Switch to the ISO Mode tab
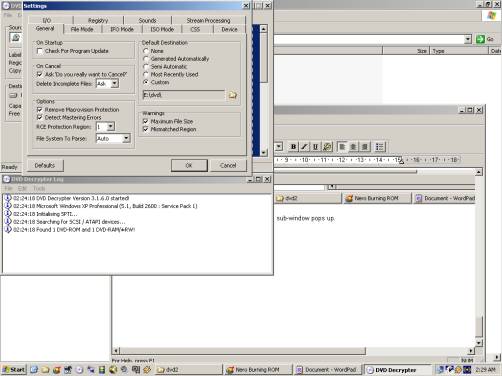This screenshot has width=502, height=376. coord(162,29)
